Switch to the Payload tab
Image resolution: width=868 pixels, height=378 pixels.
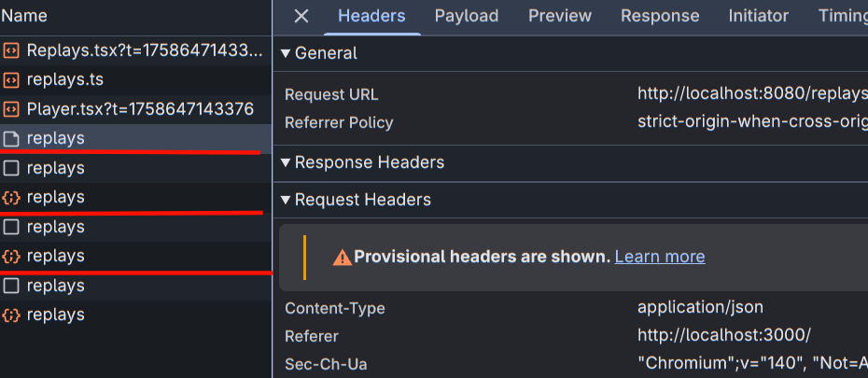pyautogui.click(x=466, y=16)
